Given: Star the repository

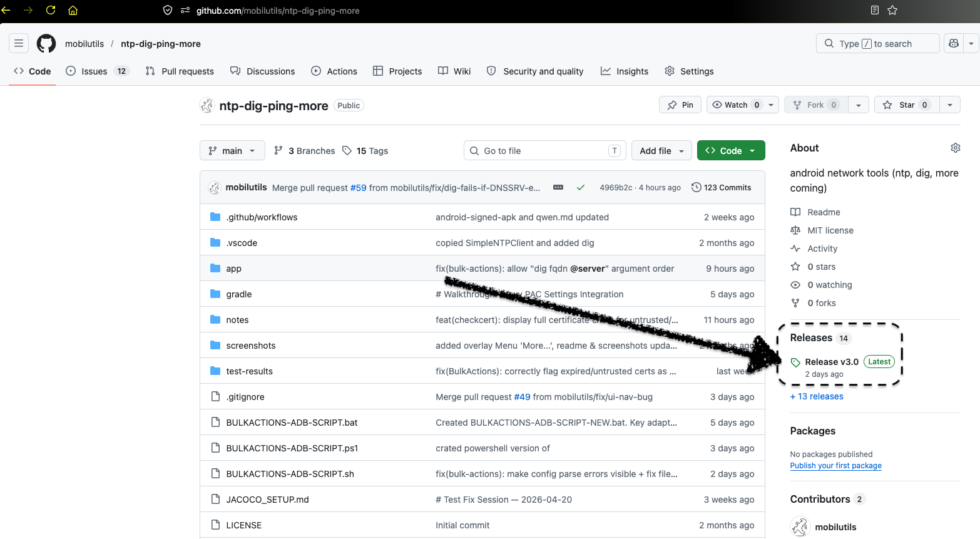Looking at the screenshot, I should (906, 105).
